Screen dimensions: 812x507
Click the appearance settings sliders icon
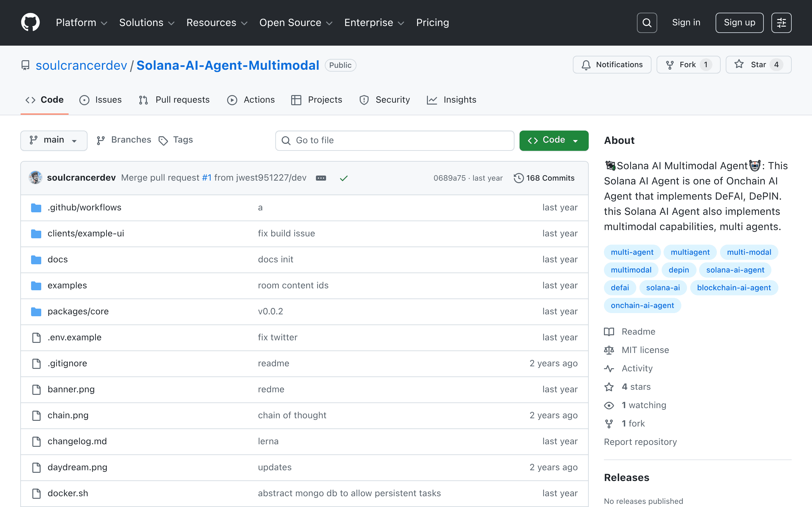pyautogui.click(x=781, y=22)
